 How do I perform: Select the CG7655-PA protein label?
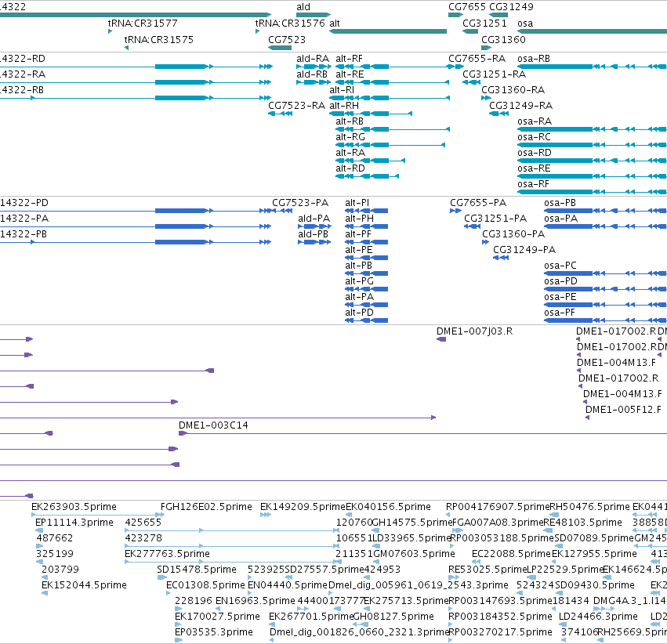pyautogui.click(x=478, y=203)
